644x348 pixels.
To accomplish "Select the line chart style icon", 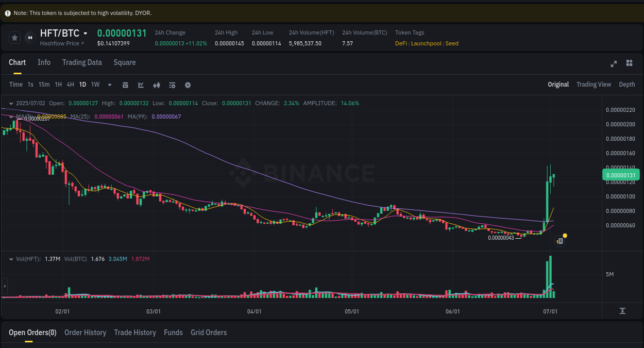I will click(141, 85).
